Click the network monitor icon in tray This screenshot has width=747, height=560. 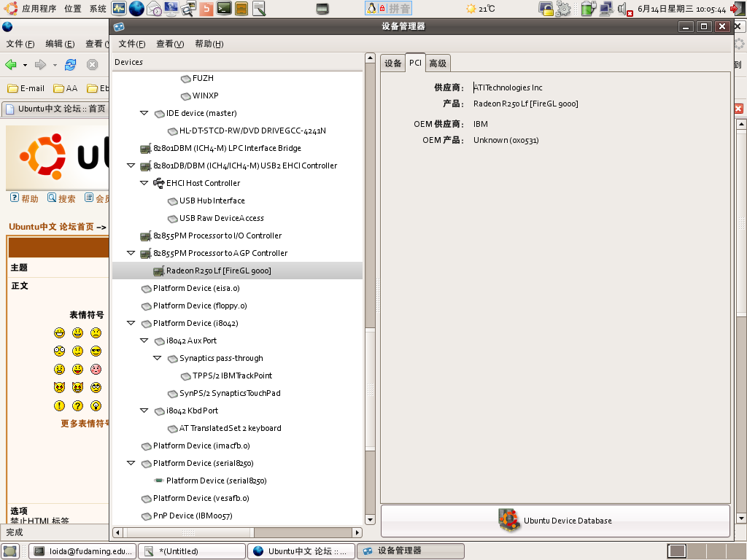606,9
